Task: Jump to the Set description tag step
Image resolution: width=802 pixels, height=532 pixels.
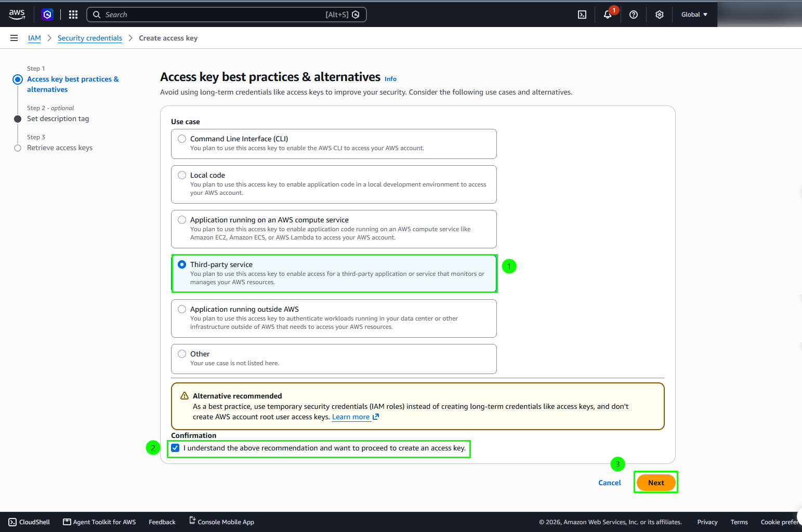Action: 58,118
